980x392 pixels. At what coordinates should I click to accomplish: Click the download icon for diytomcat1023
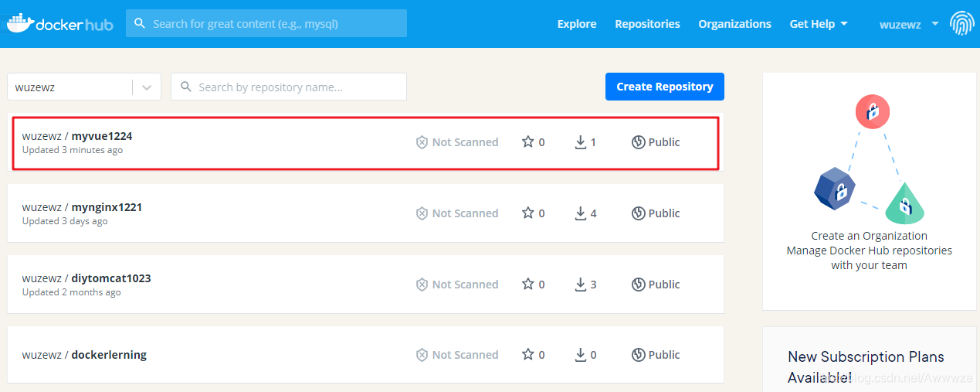click(x=581, y=285)
